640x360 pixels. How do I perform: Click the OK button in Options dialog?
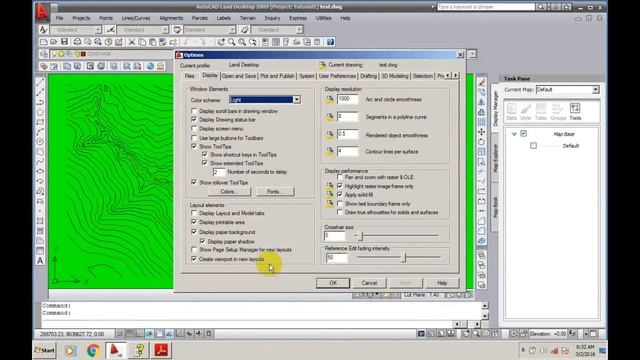[333, 283]
